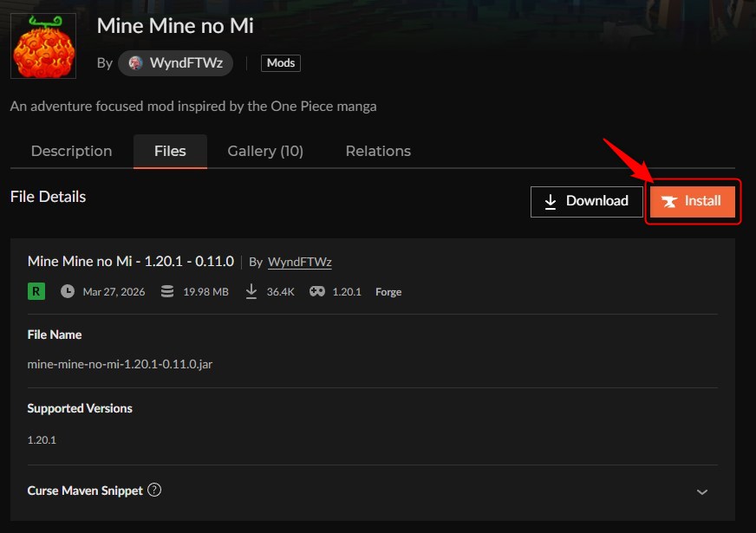Screen dimensions: 756x533
Task: Click supported version 1.20.1 under Supported Versions
Action: pyautogui.click(x=42, y=440)
